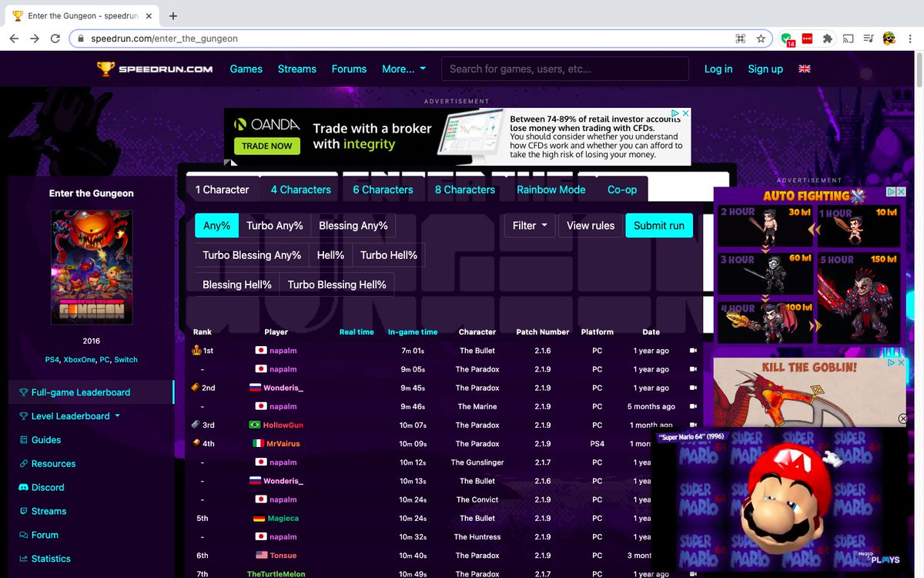Click the Log in link
924x578 pixels.
tap(718, 69)
